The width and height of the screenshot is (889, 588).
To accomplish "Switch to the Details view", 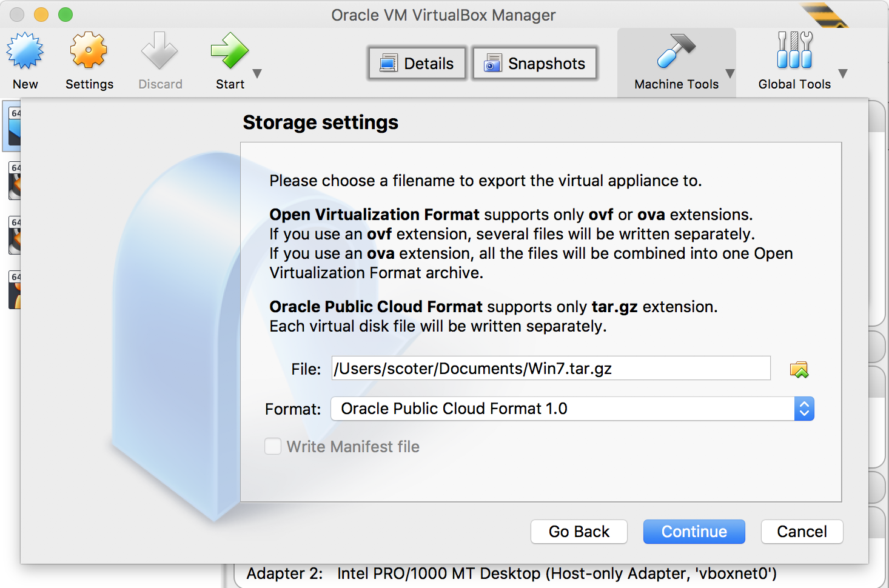I will (x=417, y=64).
